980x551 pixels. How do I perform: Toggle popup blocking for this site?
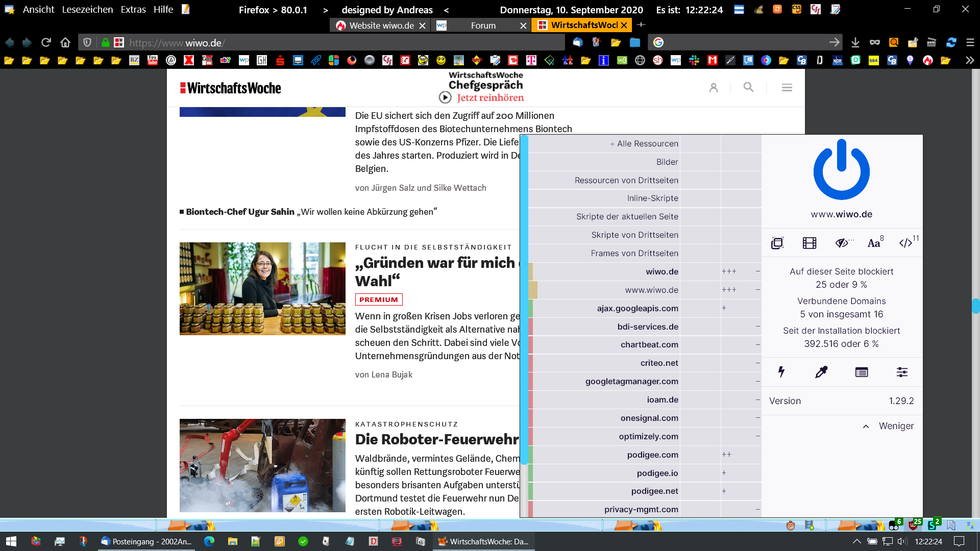[777, 243]
